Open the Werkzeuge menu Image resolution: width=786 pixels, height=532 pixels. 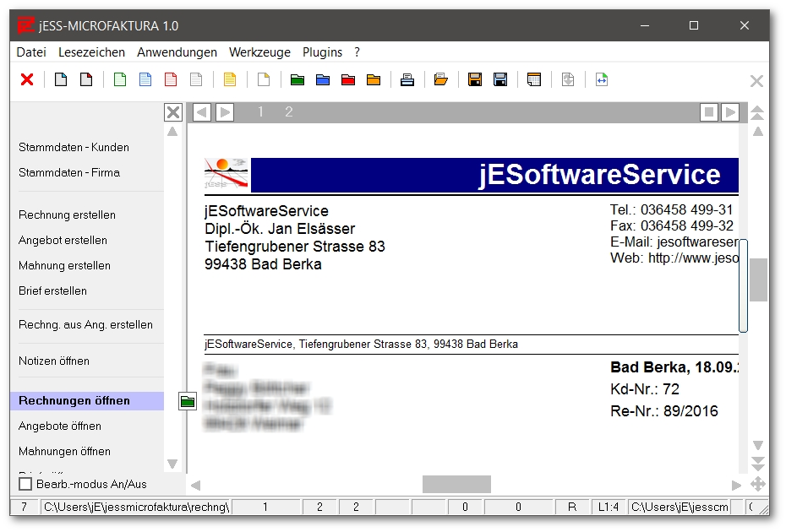point(259,52)
